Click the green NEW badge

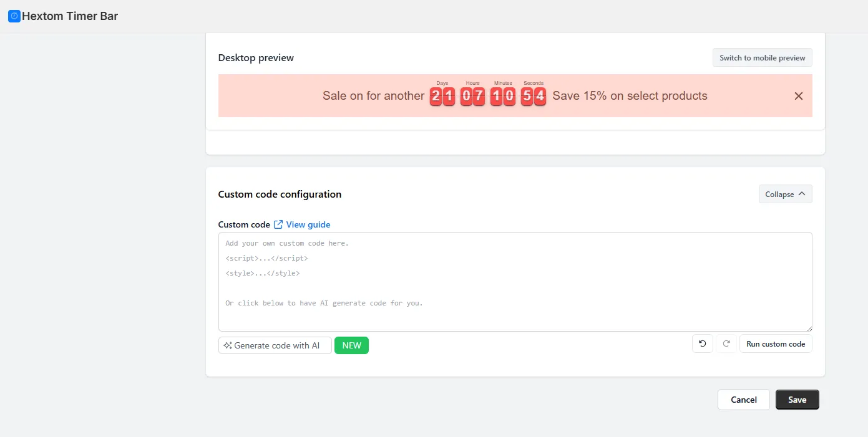351,345
